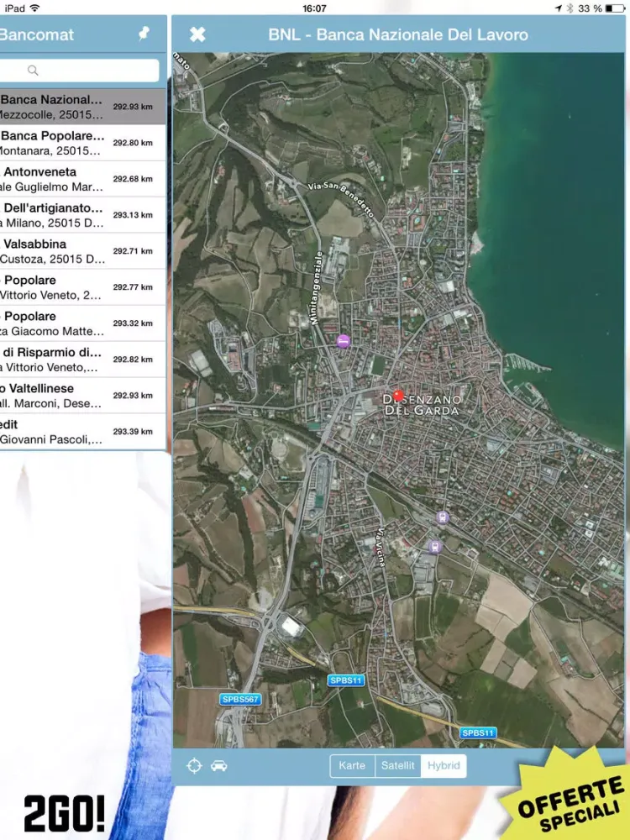
Task: Tap the Desenzano del Garda map label
Action: pyautogui.click(x=423, y=405)
